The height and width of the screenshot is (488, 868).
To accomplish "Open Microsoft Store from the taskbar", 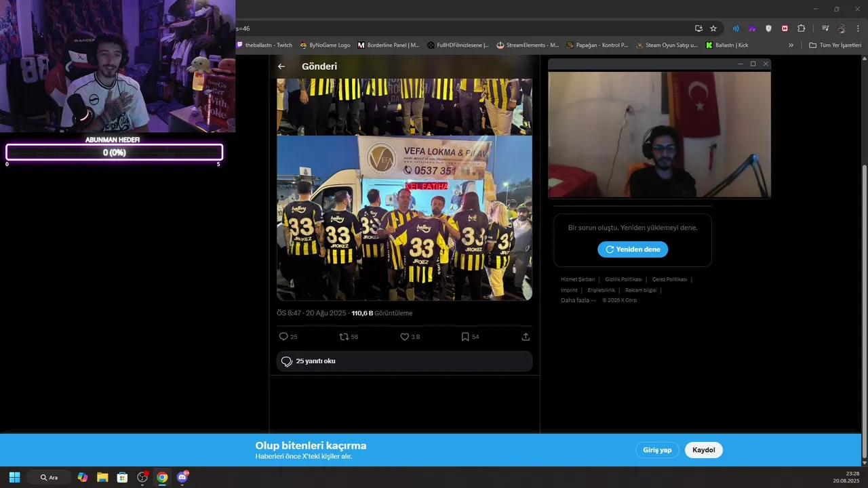I will [x=122, y=477].
